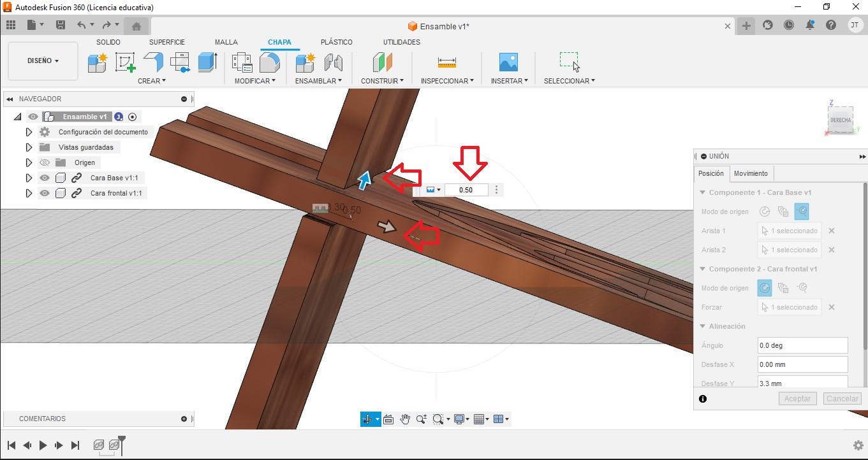Activate the Zoom tool at bottom toolbar
Viewport: 868px width, 460px height.
[421, 419]
